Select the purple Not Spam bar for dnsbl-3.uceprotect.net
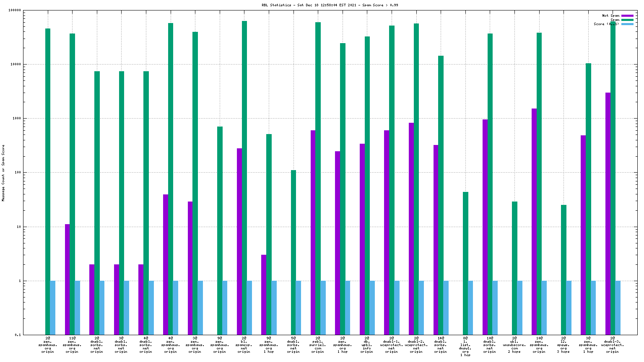The height and width of the screenshot is (362, 644). [x=608, y=214]
